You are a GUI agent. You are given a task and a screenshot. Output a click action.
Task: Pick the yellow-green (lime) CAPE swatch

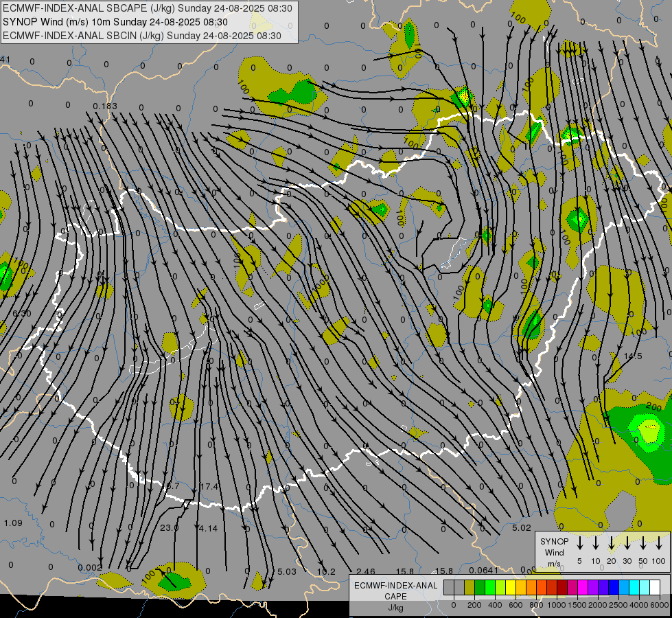(500, 587)
